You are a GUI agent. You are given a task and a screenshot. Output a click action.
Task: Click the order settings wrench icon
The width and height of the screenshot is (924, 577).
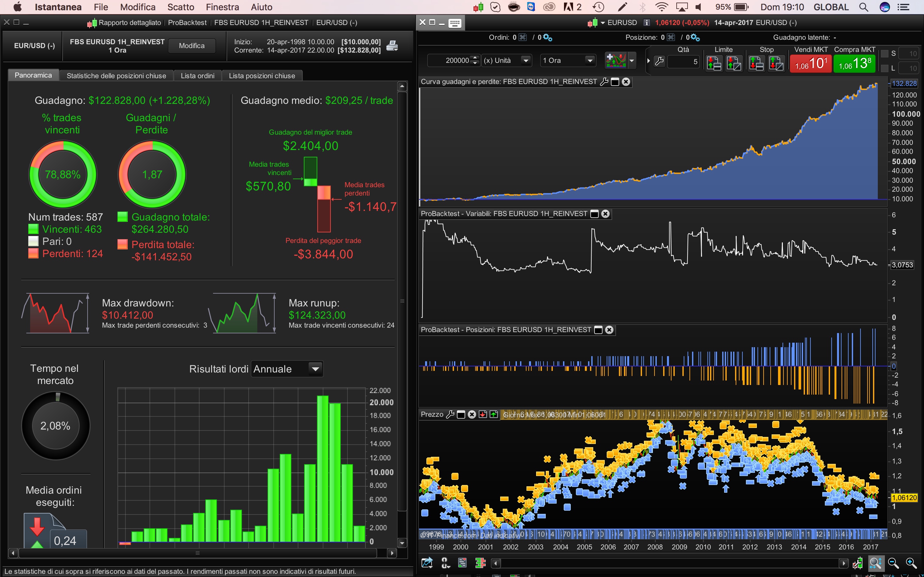tap(659, 61)
